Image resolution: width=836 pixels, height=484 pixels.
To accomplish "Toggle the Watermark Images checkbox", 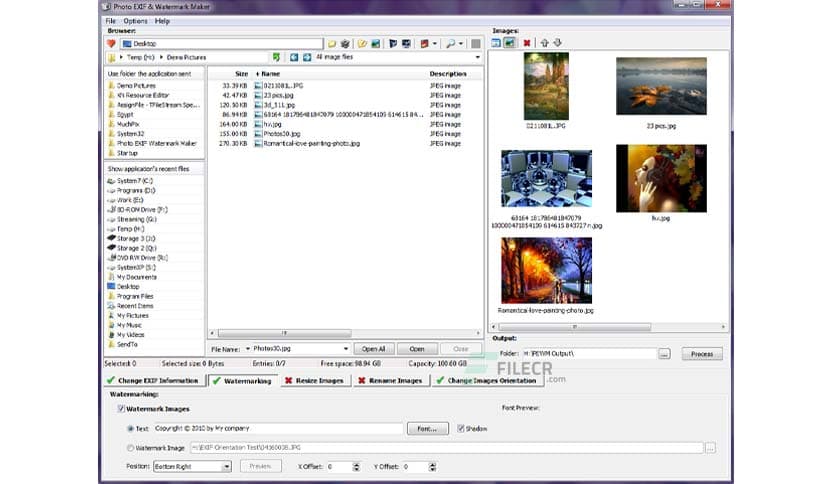I will pyautogui.click(x=121, y=409).
